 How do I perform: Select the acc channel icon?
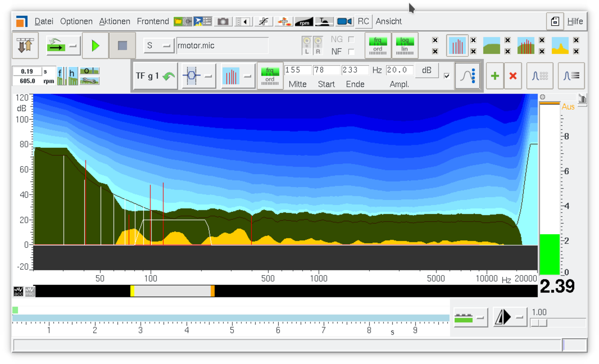pyautogui.click(x=18, y=291)
